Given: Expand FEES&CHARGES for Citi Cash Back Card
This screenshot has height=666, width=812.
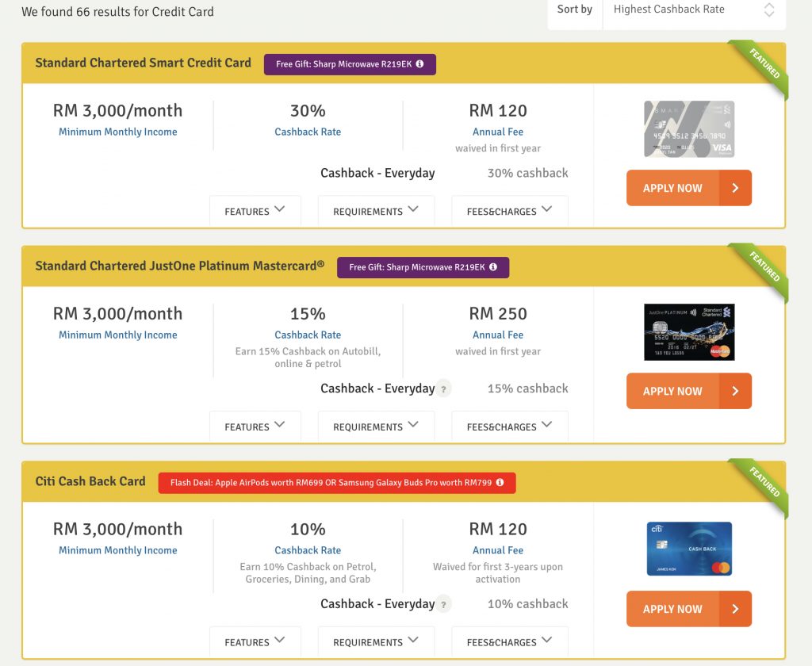Looking at the screenshot, I should coord(509,641).
